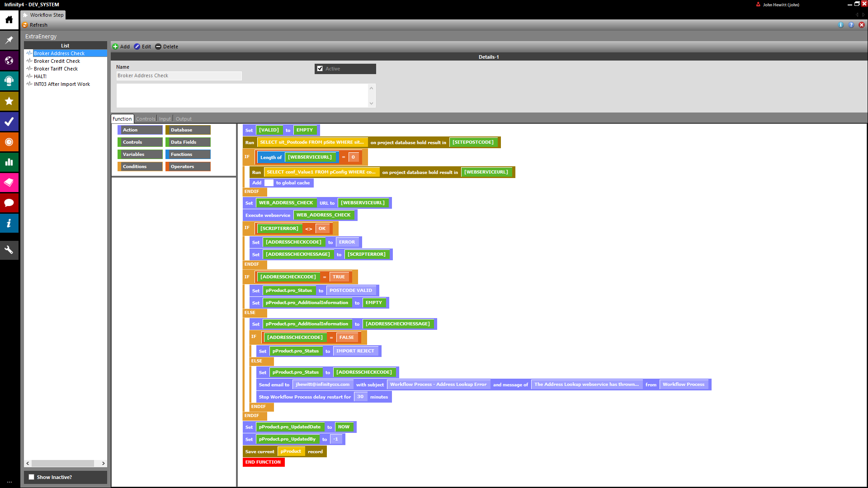Click the wrench tools sidebar icon

(x=9, y=250)
